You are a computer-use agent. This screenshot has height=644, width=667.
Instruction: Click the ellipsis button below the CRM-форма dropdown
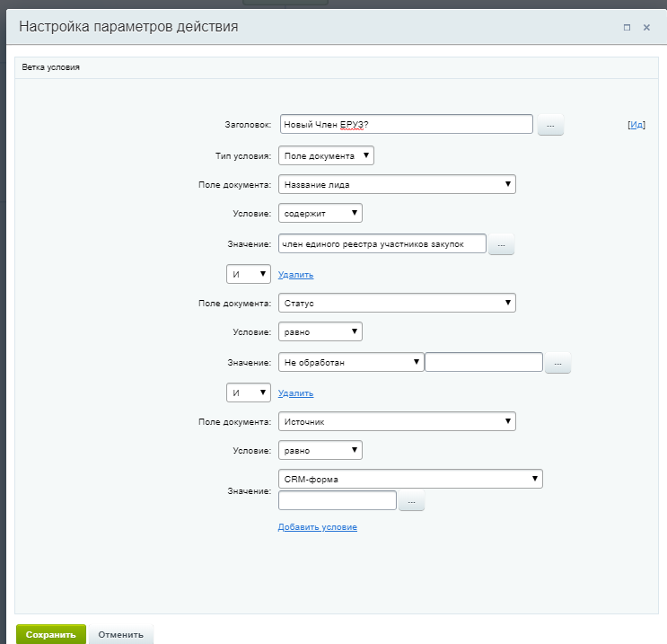click(411, 501)
